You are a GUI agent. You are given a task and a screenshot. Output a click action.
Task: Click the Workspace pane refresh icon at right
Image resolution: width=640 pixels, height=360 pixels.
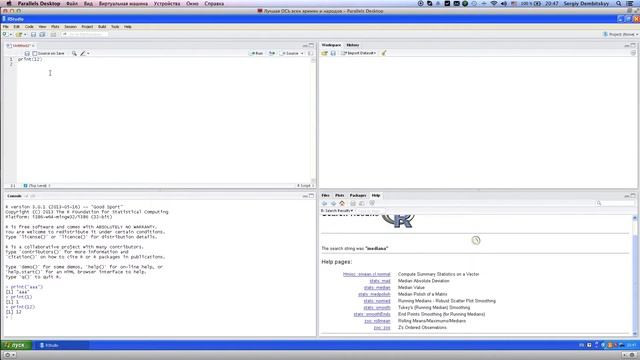coord(633,53)
